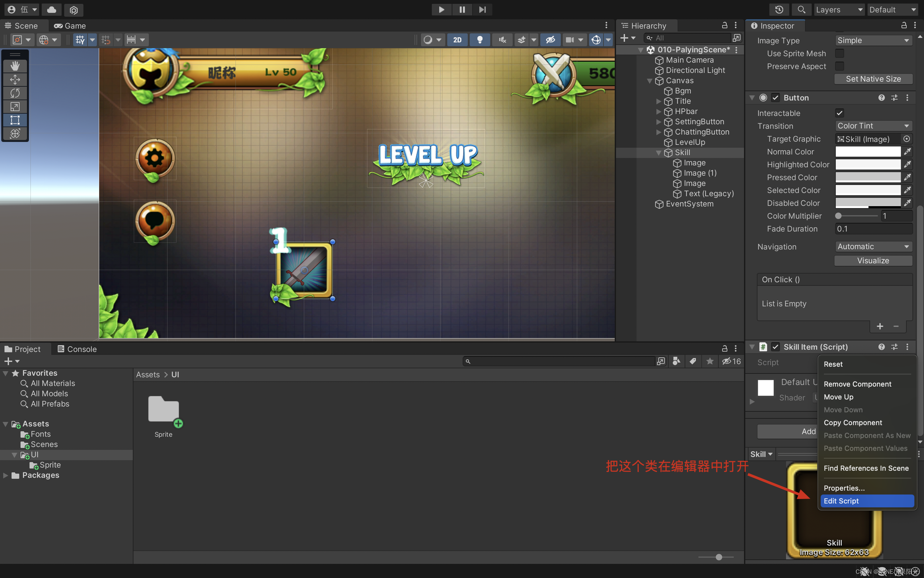Open draw mode shading sphere icon
Image resolution: width=924 pixels, height=578 pixels.
[428, 40]
